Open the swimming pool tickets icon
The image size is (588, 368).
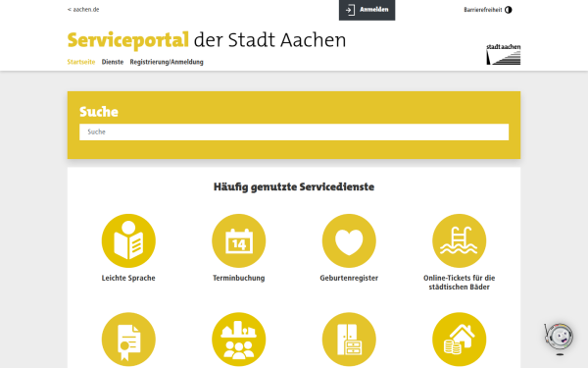(x=459, y=240)
